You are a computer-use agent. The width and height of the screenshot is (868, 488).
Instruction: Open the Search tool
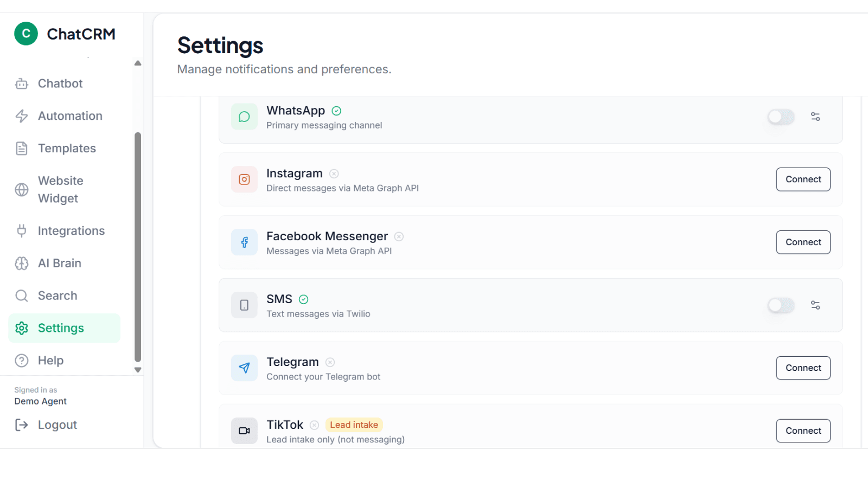tap(57, 296)
